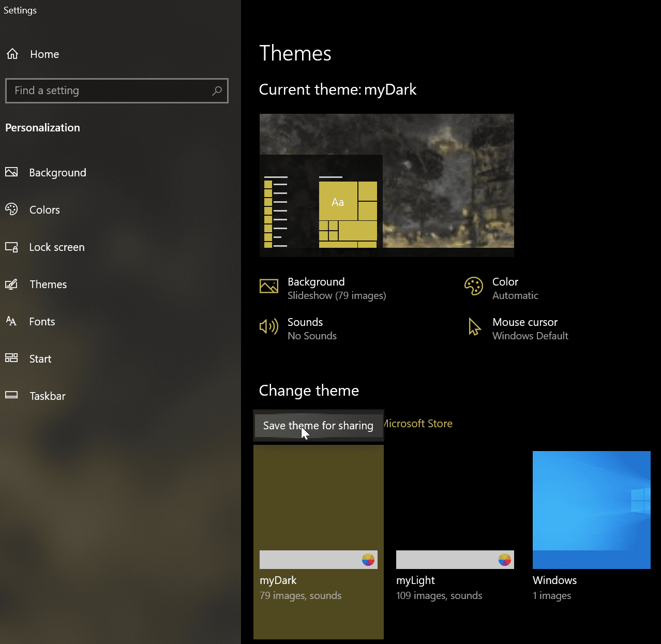This screenshot has width=661, height=644.
Task: Click the Themes page title
Action: (295, 53)
